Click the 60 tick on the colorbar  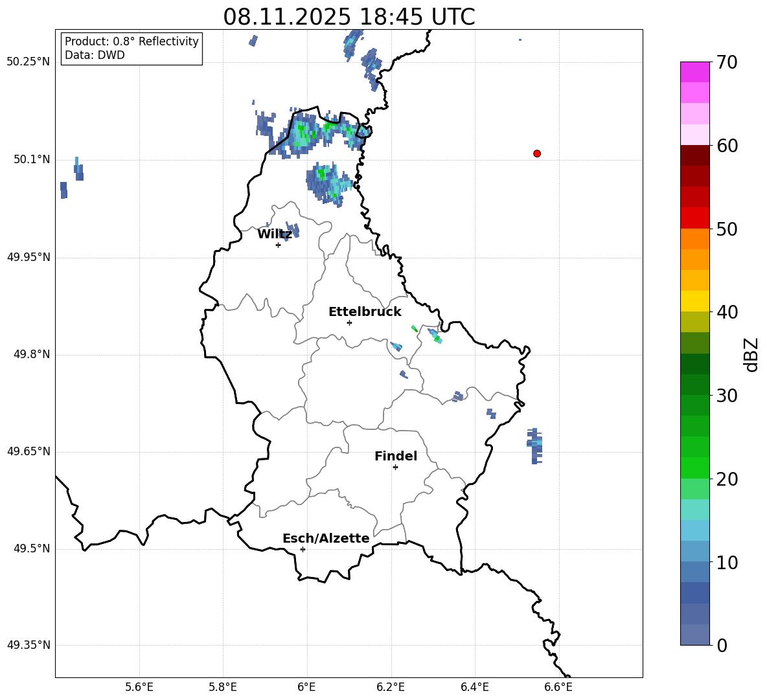tap(727, 146)
